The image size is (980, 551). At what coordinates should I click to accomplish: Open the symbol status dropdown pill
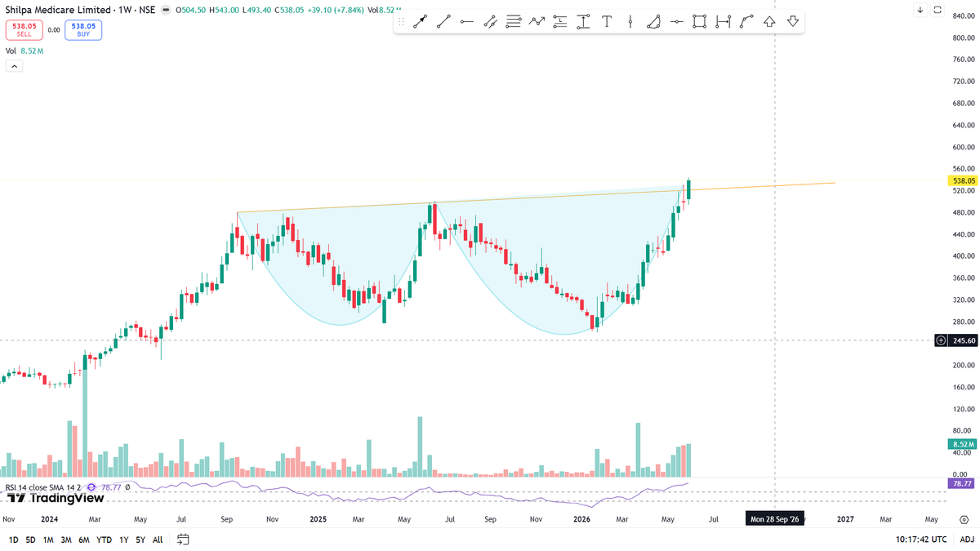point(167,11)
